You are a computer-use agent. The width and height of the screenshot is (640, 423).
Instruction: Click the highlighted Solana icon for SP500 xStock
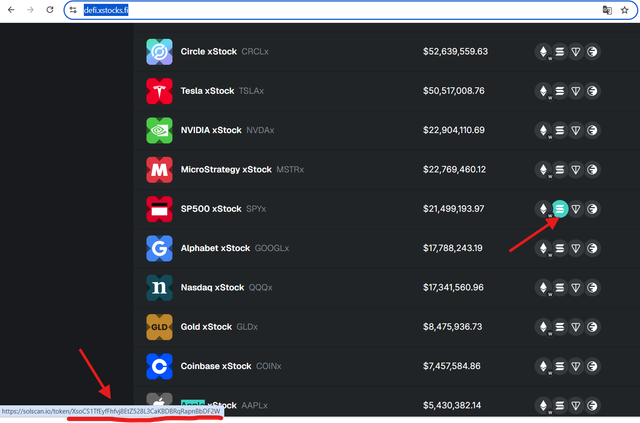pyautogui.click(x=560, y=209)
